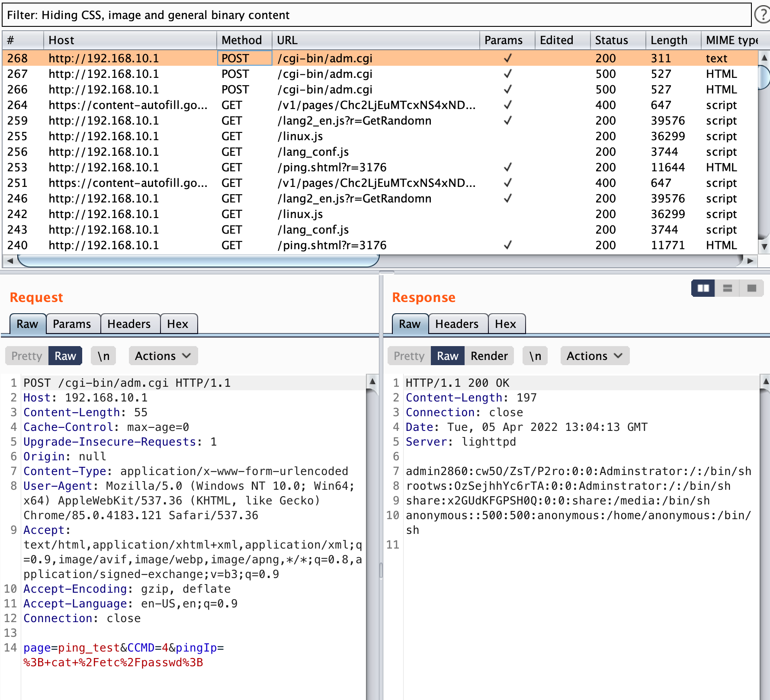The height and width of the screenshot is (700, 770).
Task: Select history row 243 lang_conf.js
Action: [380, 230]
